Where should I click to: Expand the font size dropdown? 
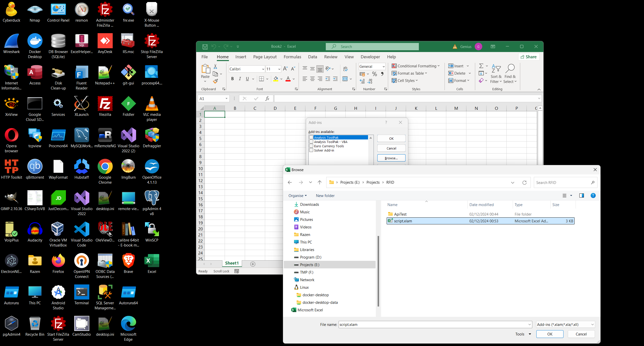pyautogui.click(x=279, y=69)
